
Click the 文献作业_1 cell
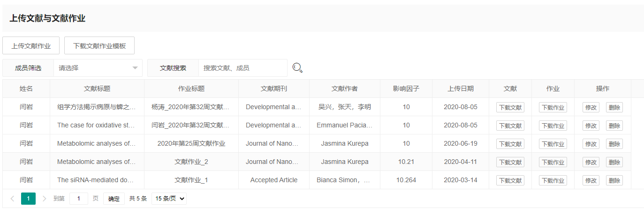tap(191, 180)
